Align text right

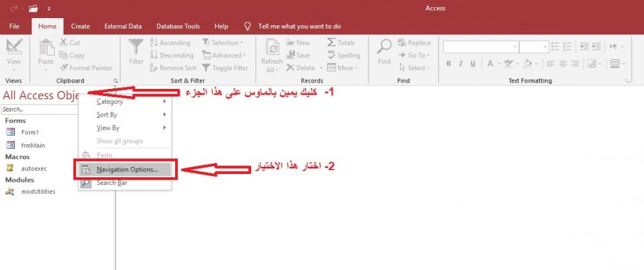(x=575, y=64)
